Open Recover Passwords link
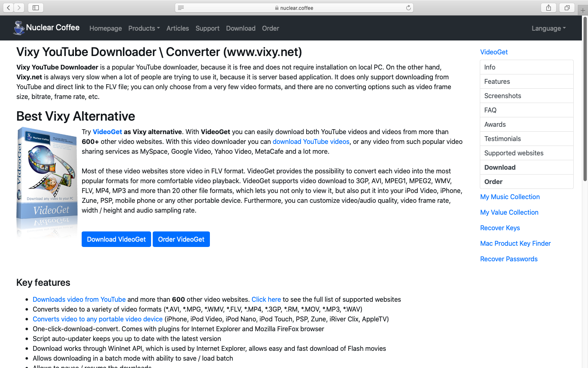 [x=509, y=259]
